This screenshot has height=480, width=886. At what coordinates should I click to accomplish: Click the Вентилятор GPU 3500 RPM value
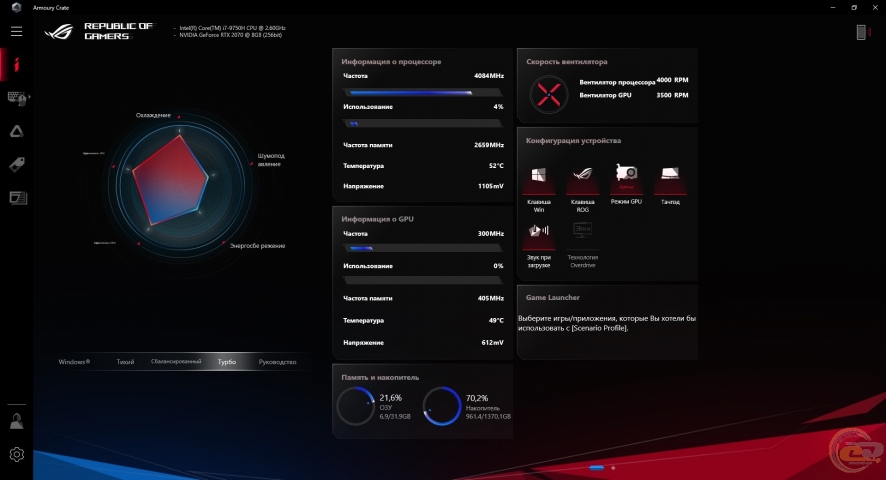672,95
